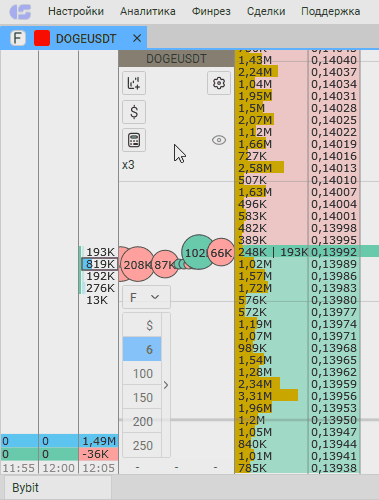
Task: Toggle the dollar sign display mode
Action: coord(134,112)
